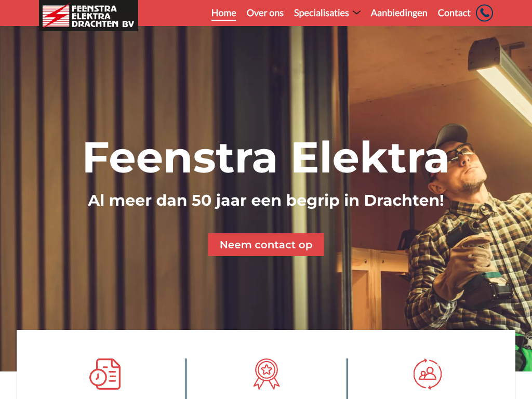Click the phone icon in header
Image resolution: width=532 pixels, height=399 pixels.
click(x=484, y=13)
